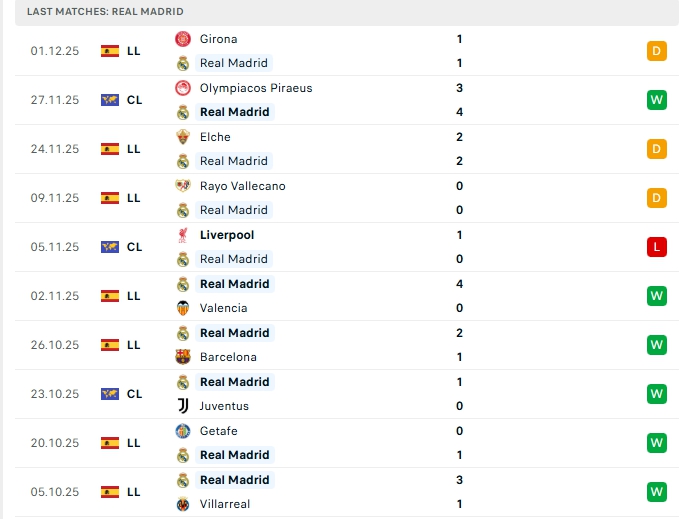Open the Villarreal team link
Screen dimensions: 688x519
coord(225,504)
